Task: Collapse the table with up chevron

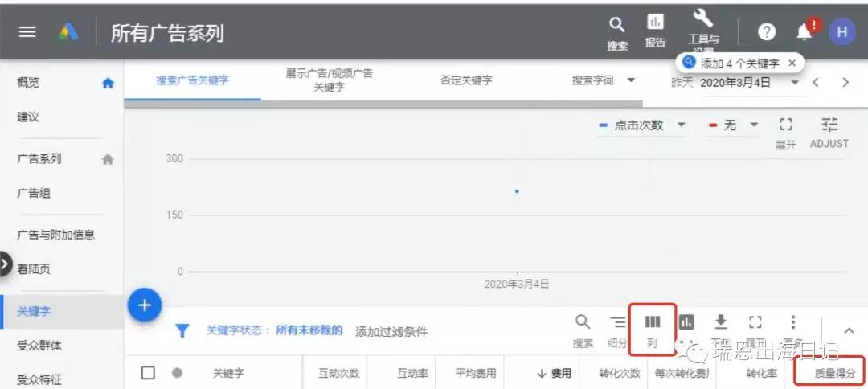Action: [849, 330]
